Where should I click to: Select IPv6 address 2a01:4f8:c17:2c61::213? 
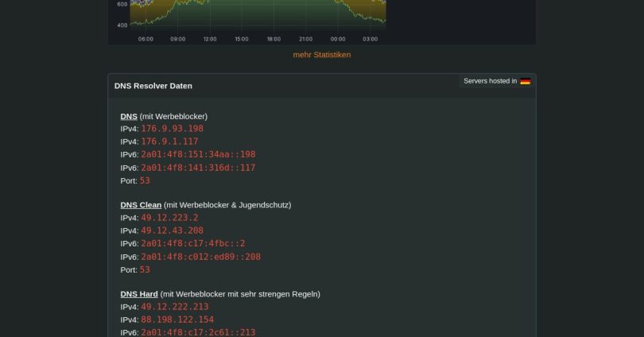coord(198,332)
